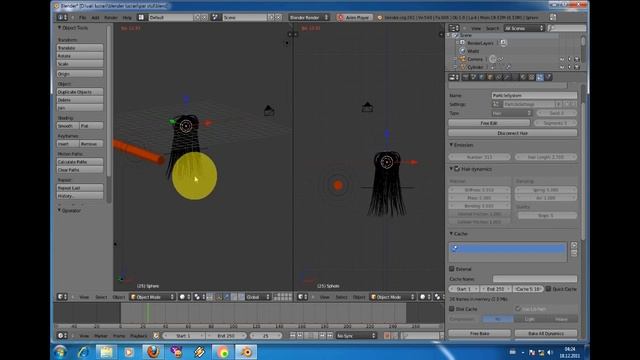This screenshot has height=360, width=640.
Task: Open the All Scenes outliner dropdown
Action: pos(524,28)
